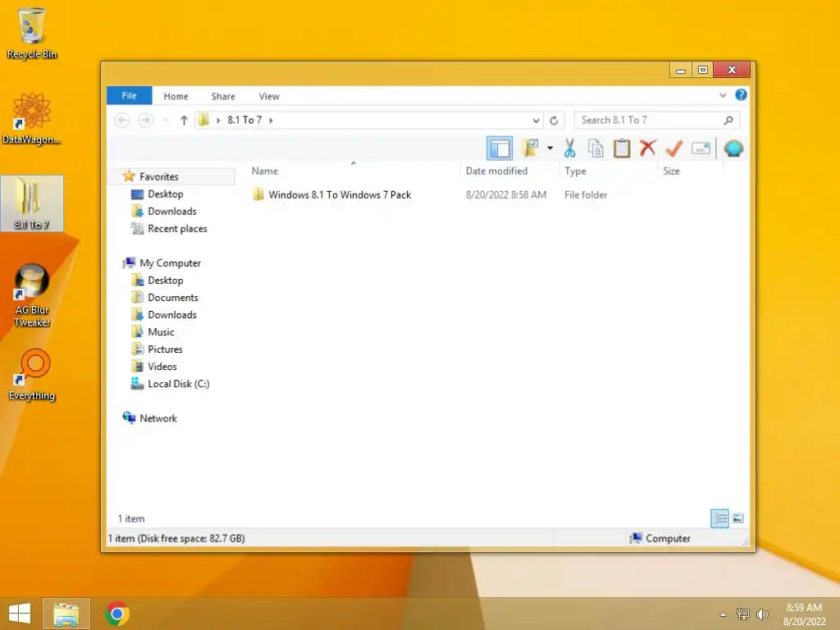Click the search magnifier icon

pyautogui.click(x=728, y=121)
